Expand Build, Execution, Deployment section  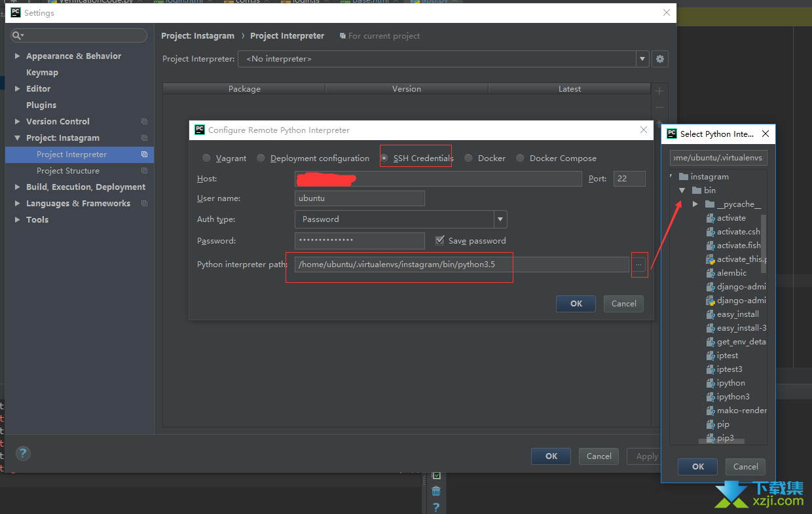tap(17, 187)
